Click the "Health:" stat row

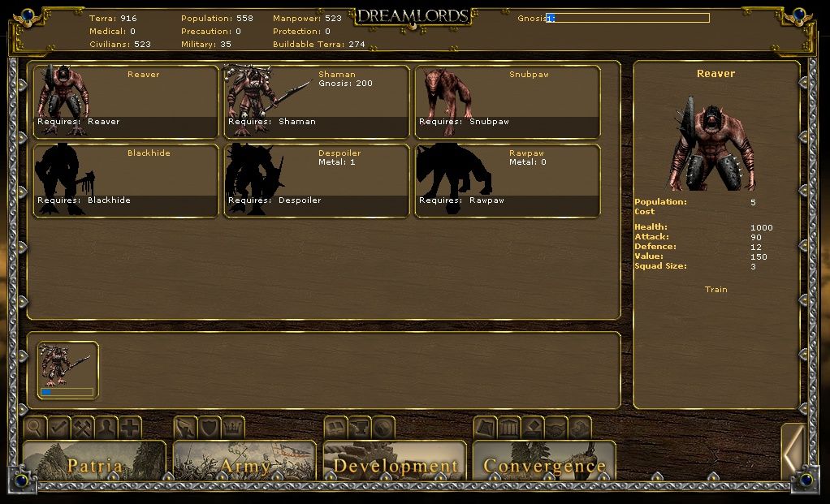[x=704, y=227]
